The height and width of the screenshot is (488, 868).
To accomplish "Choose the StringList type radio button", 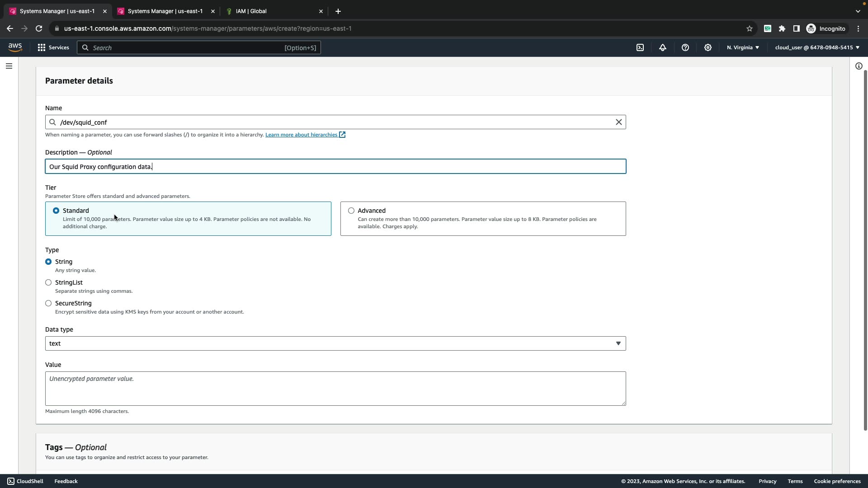I will [x=48, y=282].
